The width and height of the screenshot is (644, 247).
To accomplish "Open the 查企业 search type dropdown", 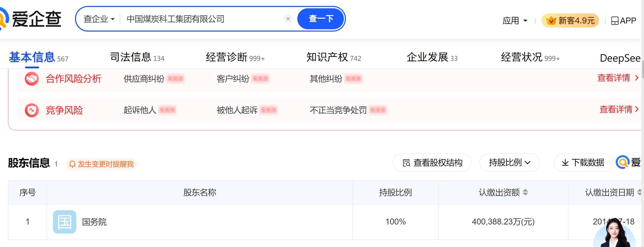I will tap(99, 19).
